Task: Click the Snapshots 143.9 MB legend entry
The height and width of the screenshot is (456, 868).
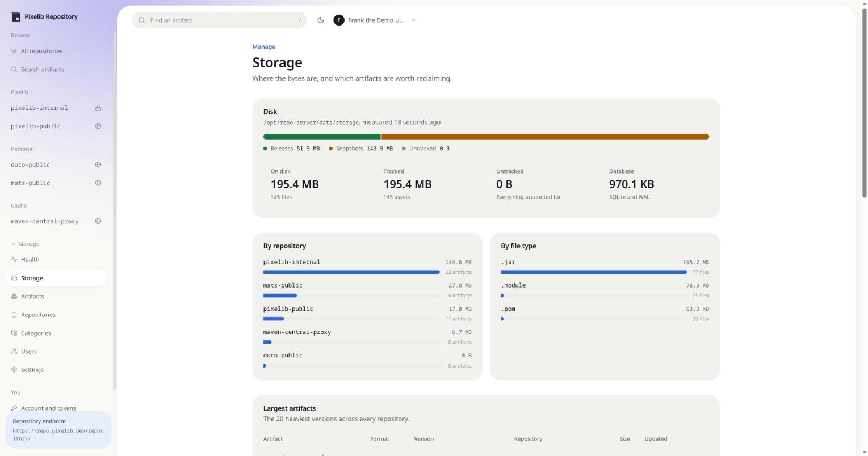Action: coord(361,149)
